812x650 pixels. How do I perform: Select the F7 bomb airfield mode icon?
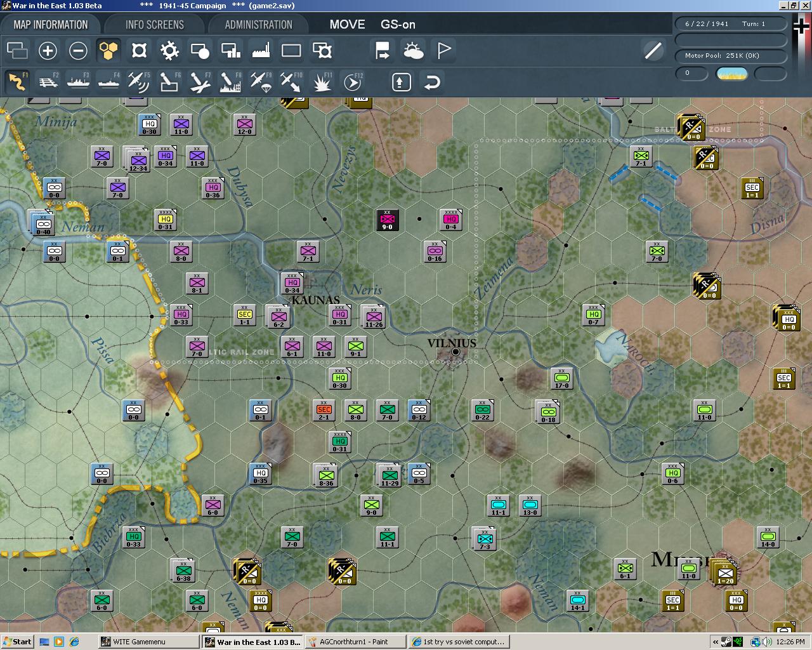(200, 81)
